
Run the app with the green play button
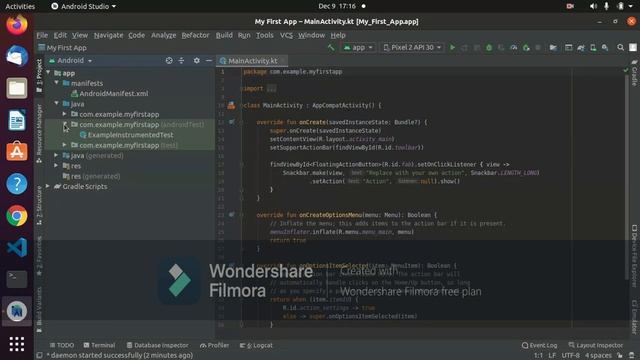click(452, 48)
